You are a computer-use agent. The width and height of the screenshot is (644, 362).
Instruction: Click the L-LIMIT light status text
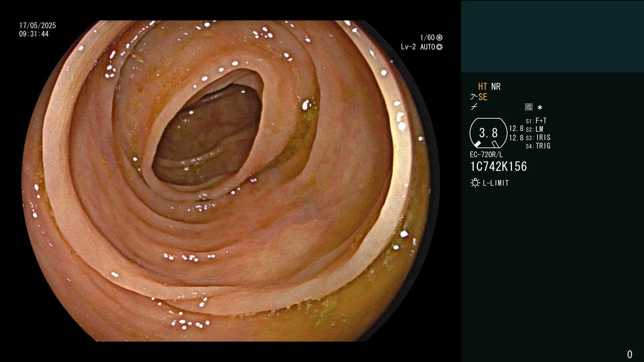(x=496, y=183)
